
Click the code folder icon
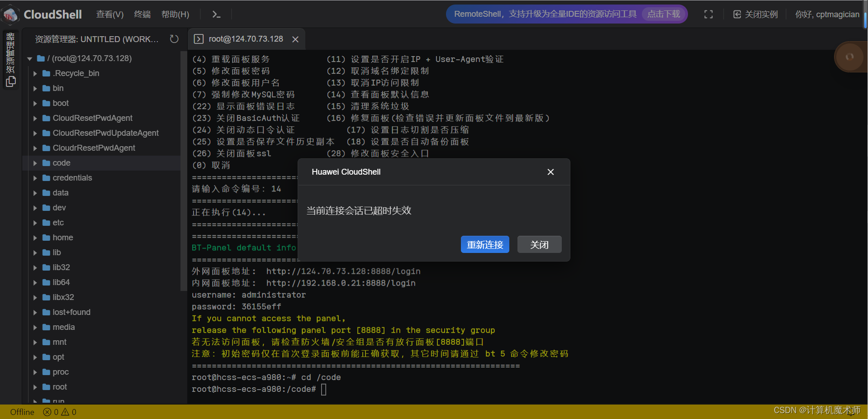(x=46, y=163)
